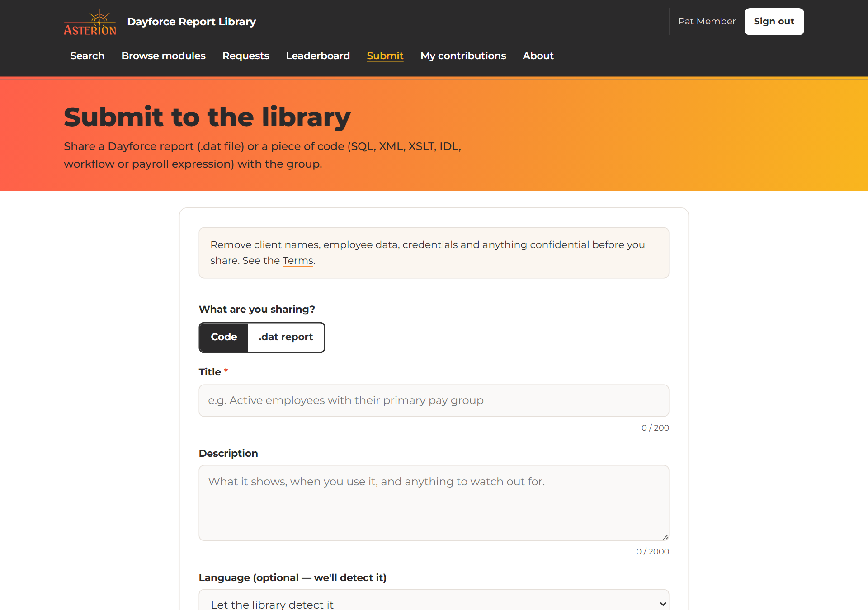This screenshot has height=610, width=868.
Task: Grab the Description textarea resize handle
Action: [665, 537]
